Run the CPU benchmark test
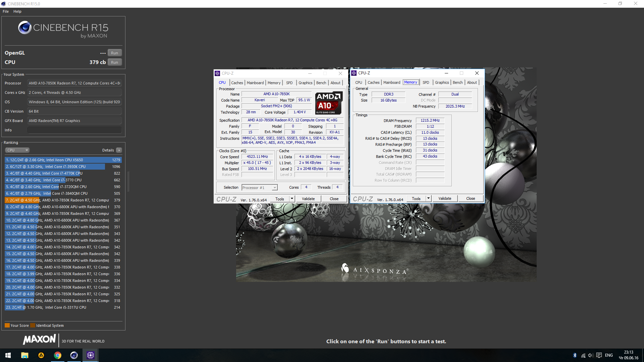This screenshot has width=644, height=362. click(114, 62)
